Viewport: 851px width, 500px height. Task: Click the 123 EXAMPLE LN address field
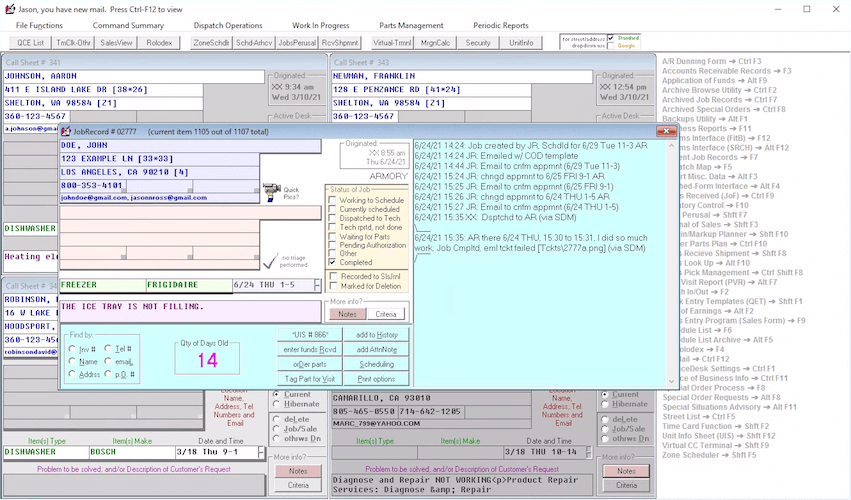click(160, 159)
